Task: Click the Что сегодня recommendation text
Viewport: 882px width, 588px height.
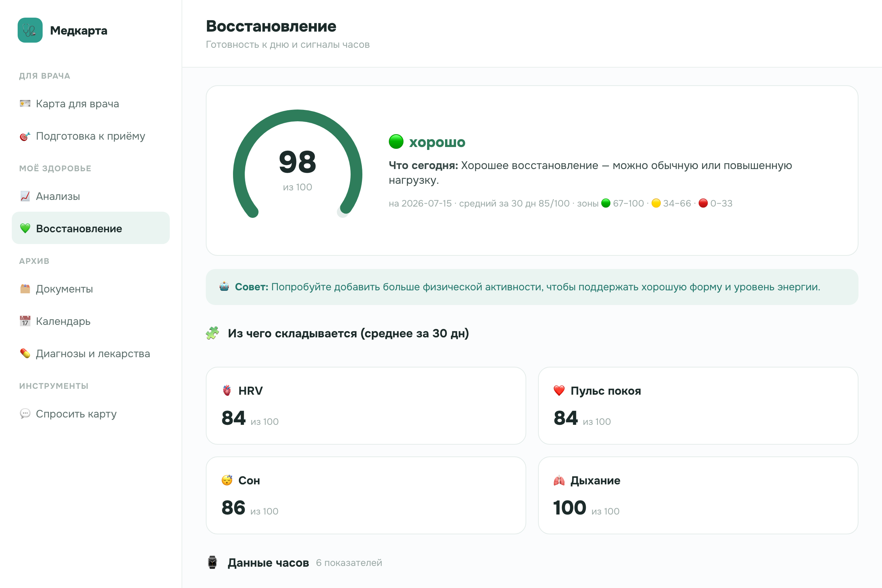Action: click(591, 173)
